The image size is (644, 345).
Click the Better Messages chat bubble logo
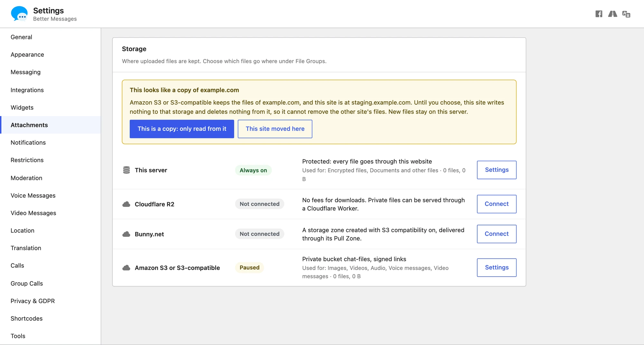19,14
